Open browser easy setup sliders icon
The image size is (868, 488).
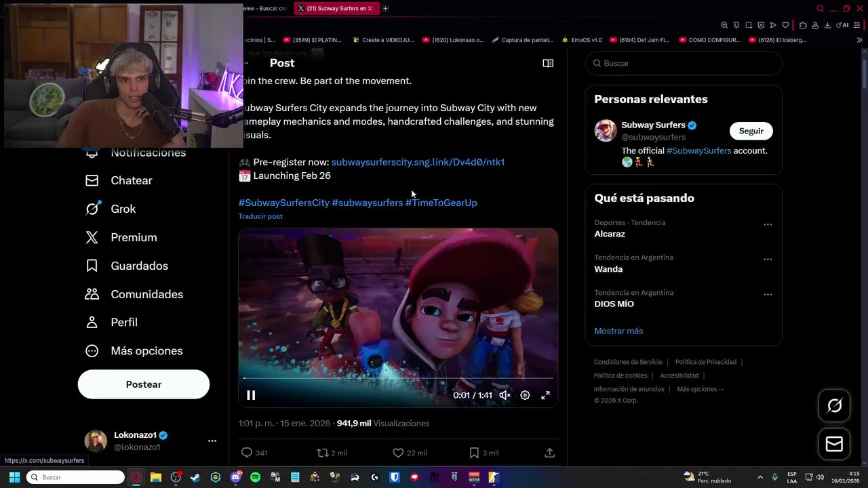click(859, 25)
